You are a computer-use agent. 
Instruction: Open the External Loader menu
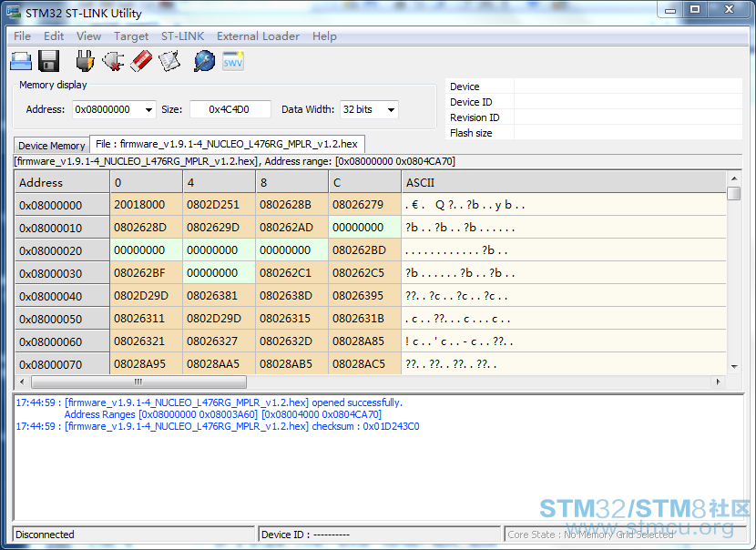[258, 36]
